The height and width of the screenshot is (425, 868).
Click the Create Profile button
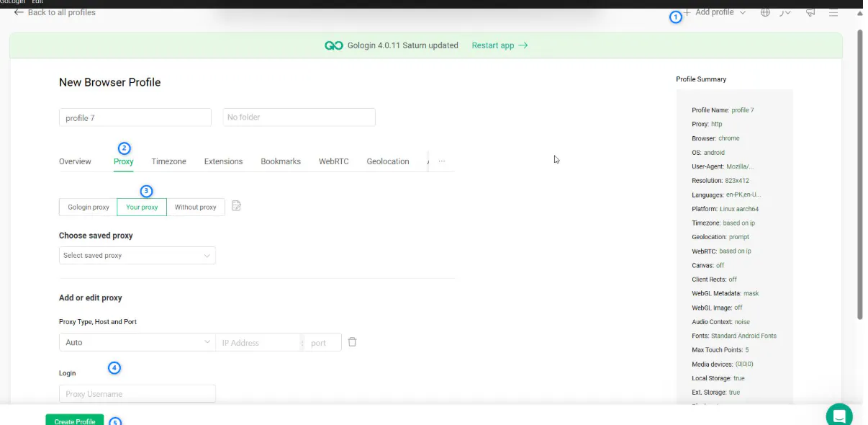coord(75,421)
